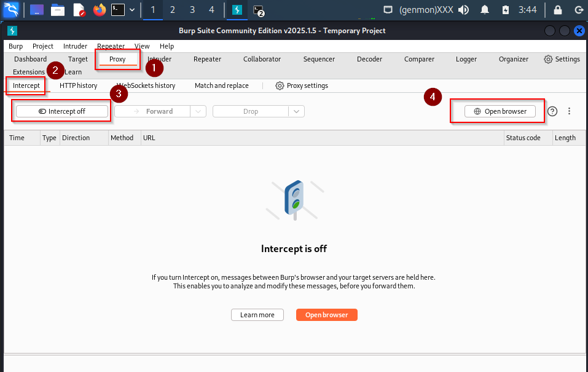
Task: Switch to the Decoder tab
Action: (369, 59)
